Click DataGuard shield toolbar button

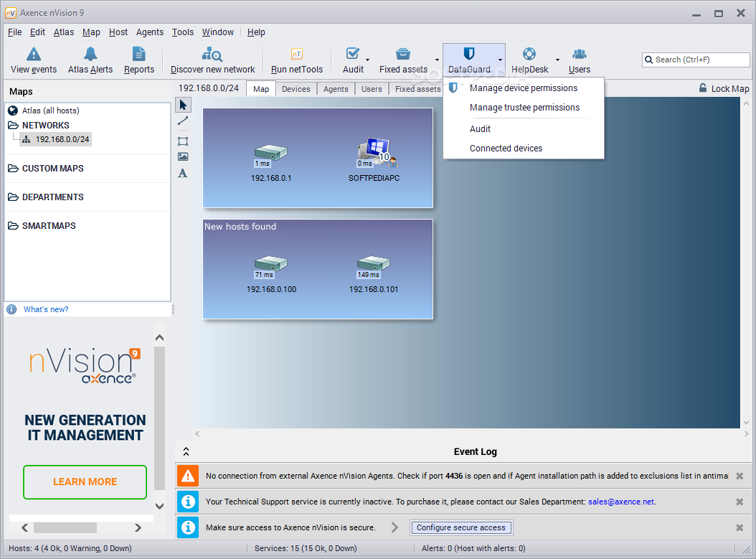click(x=468, y=60)
